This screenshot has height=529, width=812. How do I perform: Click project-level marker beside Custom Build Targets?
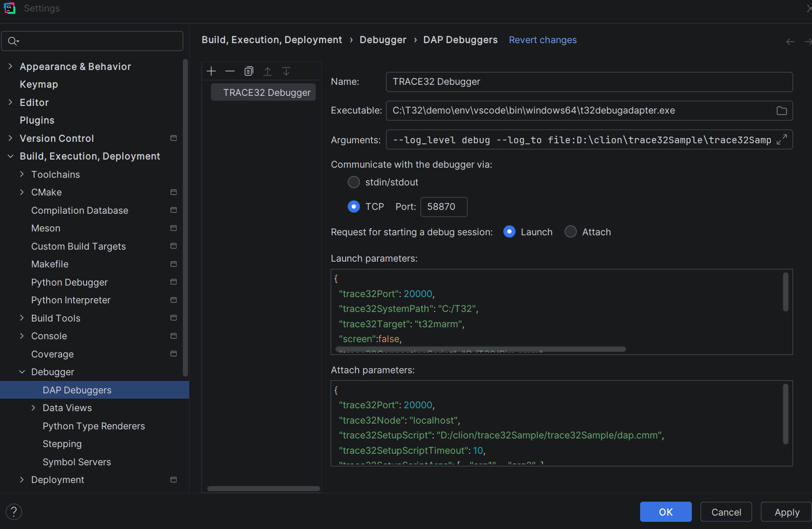click(x=173, y=246)
